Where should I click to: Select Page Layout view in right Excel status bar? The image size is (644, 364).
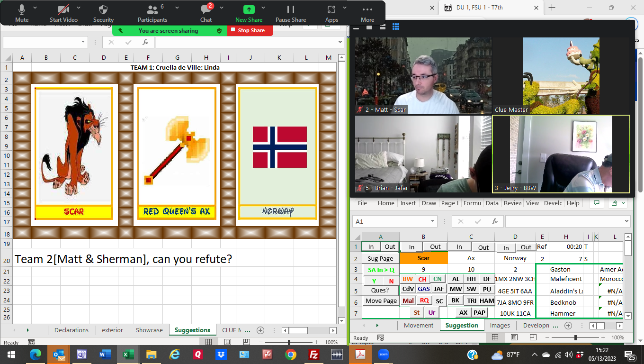pyautogui.click(x=514, y=337)
